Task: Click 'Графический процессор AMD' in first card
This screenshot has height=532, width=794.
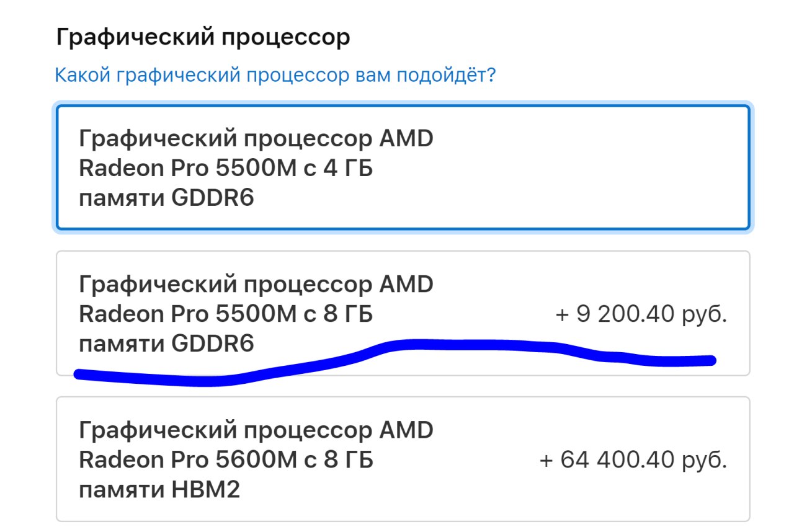Action: [256, 138]
